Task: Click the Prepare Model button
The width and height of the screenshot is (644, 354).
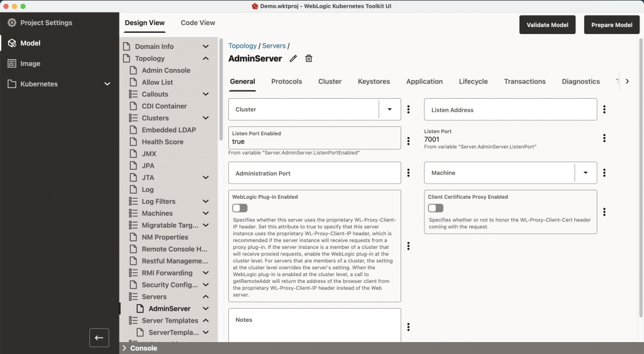Action: pos(611,25)
